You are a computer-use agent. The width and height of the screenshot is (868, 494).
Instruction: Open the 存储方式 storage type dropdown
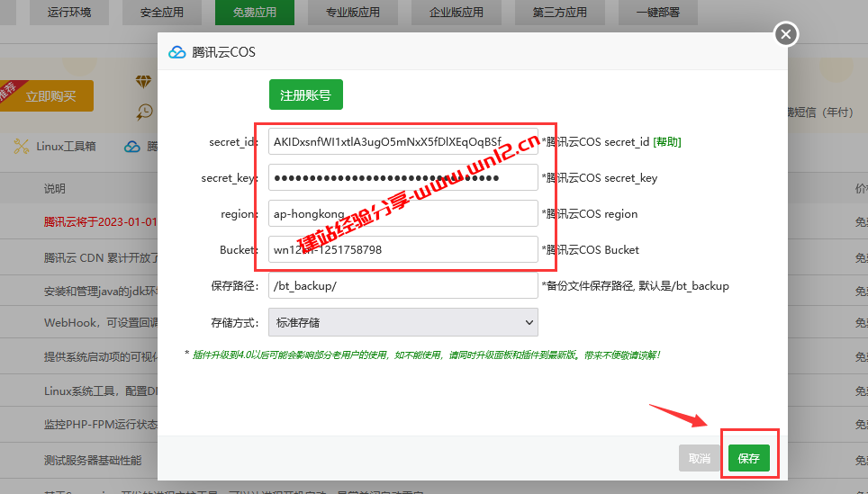coord(403,322)
